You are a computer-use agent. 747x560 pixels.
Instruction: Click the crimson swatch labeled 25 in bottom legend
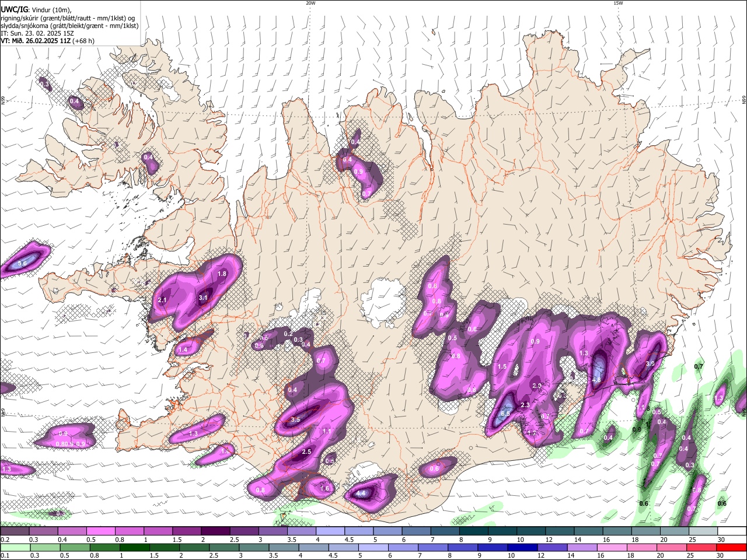point(700,547)
